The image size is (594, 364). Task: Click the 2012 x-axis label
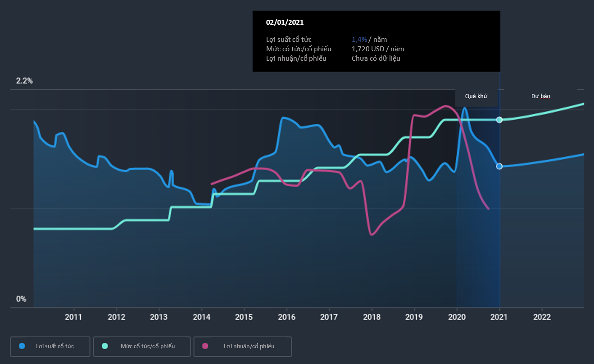tap(116, 317)
